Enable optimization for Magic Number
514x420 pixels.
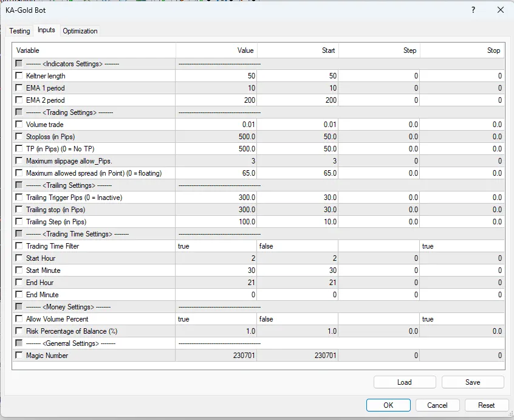point(19,356)
